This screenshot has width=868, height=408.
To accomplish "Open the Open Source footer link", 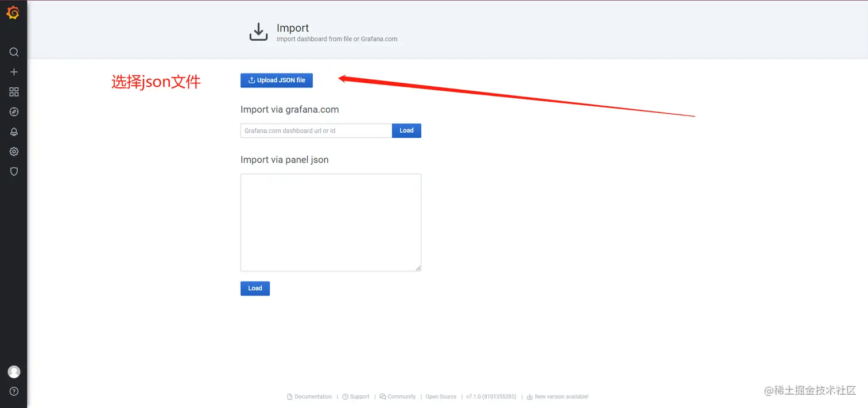I will [441, 397].
